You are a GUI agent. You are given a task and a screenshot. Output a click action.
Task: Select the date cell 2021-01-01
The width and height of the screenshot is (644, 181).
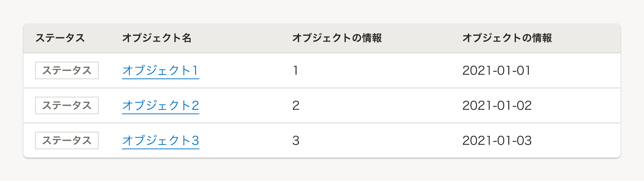[x=497, y=70]
